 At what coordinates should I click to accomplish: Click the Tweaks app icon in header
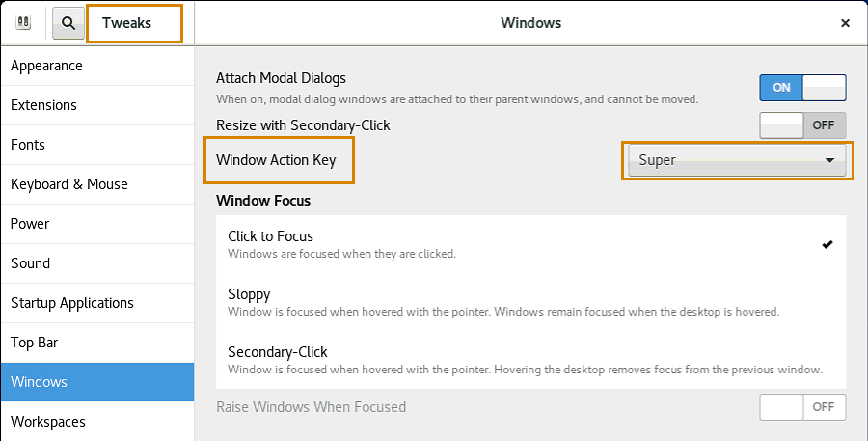point(23,23)
